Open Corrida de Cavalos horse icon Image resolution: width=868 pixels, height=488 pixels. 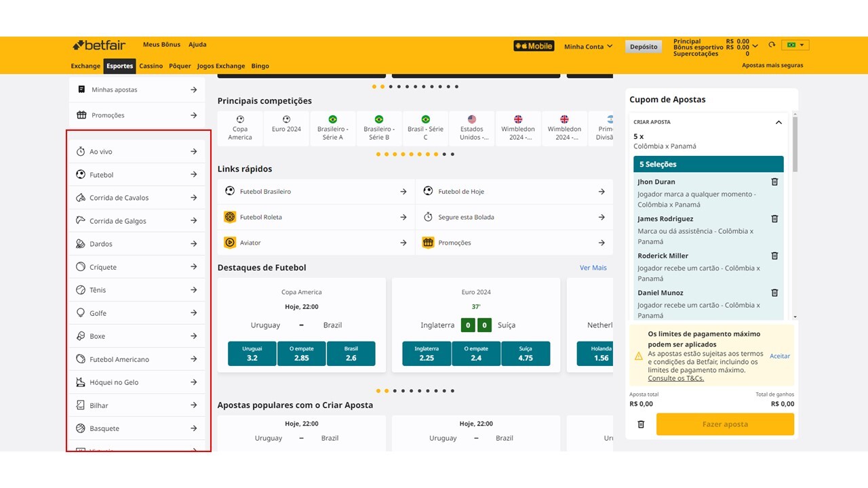(81, 198)
